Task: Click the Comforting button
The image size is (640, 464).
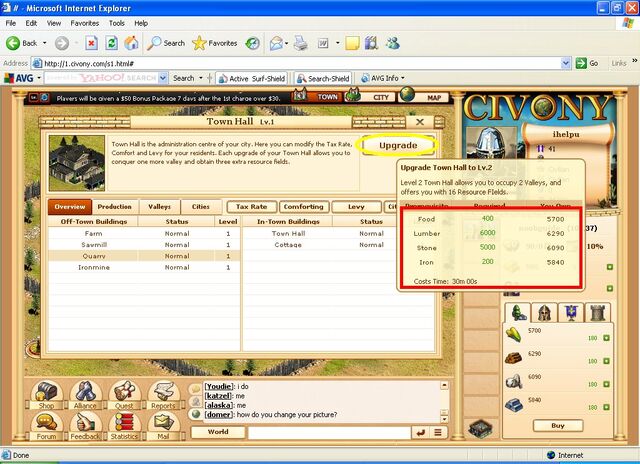Action: click(x=303, y=206)
